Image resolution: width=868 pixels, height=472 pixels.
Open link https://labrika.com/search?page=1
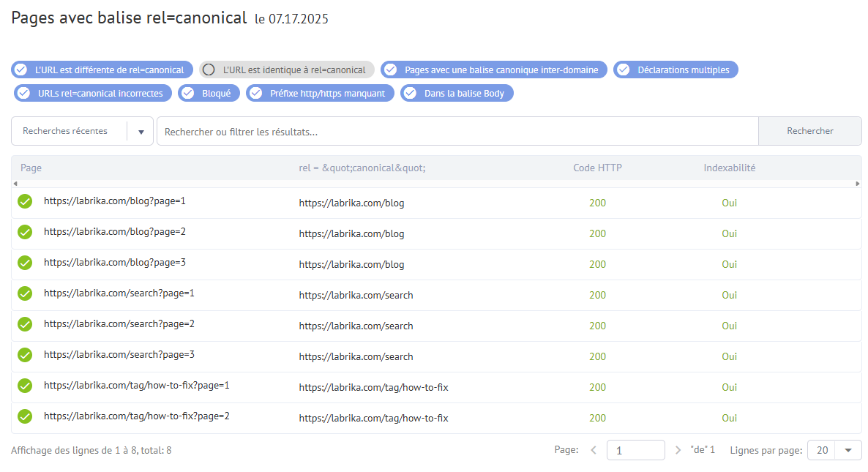point(119,293)
